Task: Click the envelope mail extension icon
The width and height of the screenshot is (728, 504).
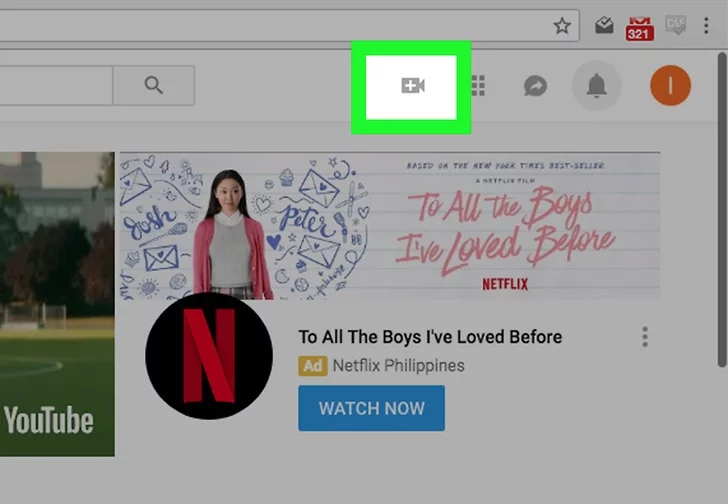Action: click(604, 26)
